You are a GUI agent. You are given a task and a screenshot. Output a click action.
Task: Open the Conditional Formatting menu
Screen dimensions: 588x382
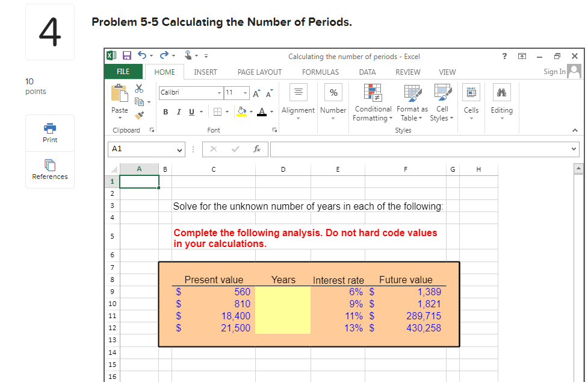pos(373,102)
